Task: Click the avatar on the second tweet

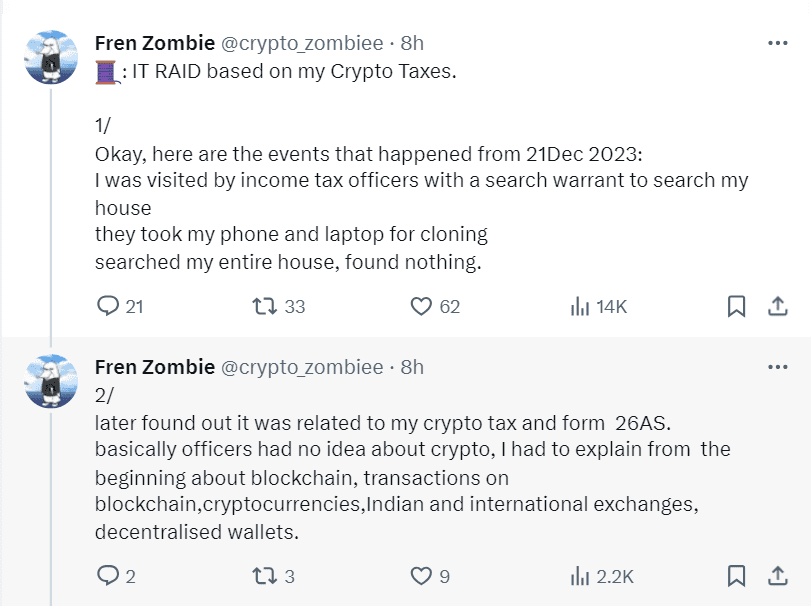Action: (50, 381)
